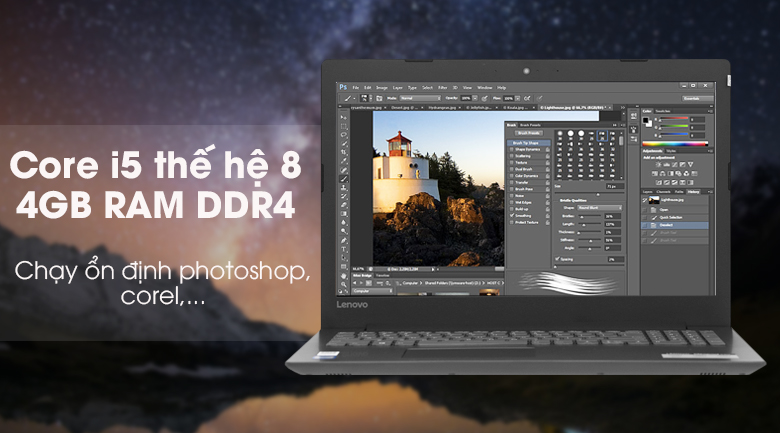This screenshot has height=433, width=780.
Task: Enable the Dual Brush checkbox
Action: 511,169
